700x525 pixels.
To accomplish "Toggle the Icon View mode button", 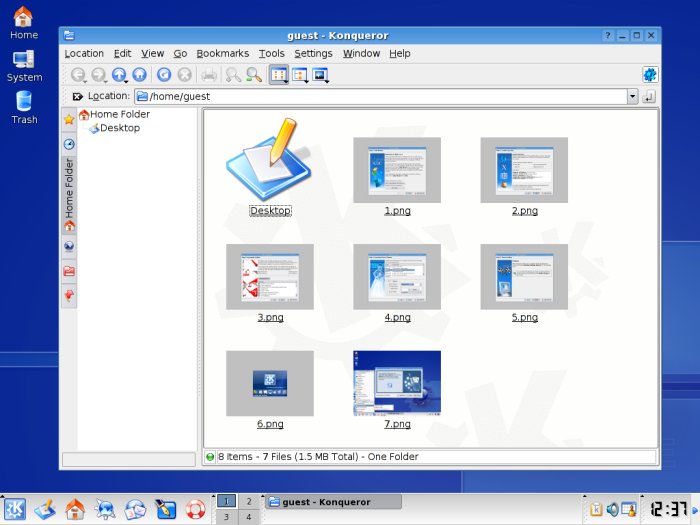I will [279, 74].
